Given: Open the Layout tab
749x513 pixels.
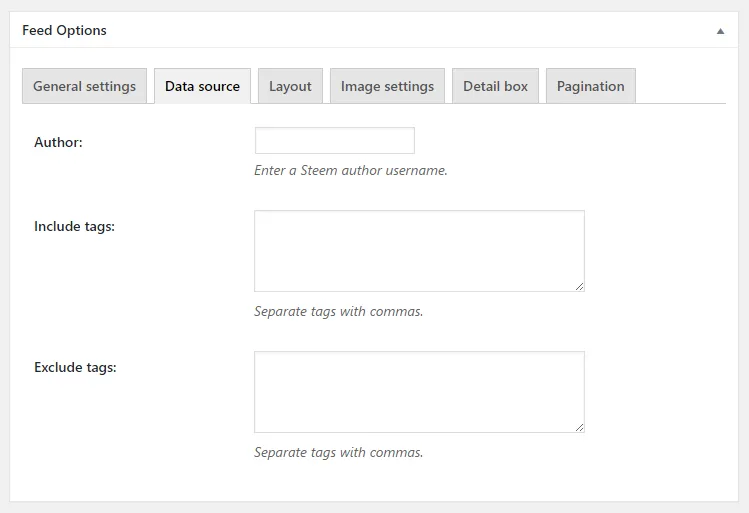Looking at the screenshot, I should pyautogui.click(x=290, y=86).
